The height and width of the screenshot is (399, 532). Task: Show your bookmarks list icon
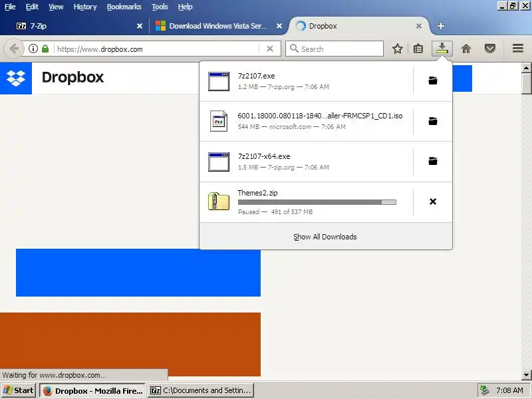coord(418,49)
